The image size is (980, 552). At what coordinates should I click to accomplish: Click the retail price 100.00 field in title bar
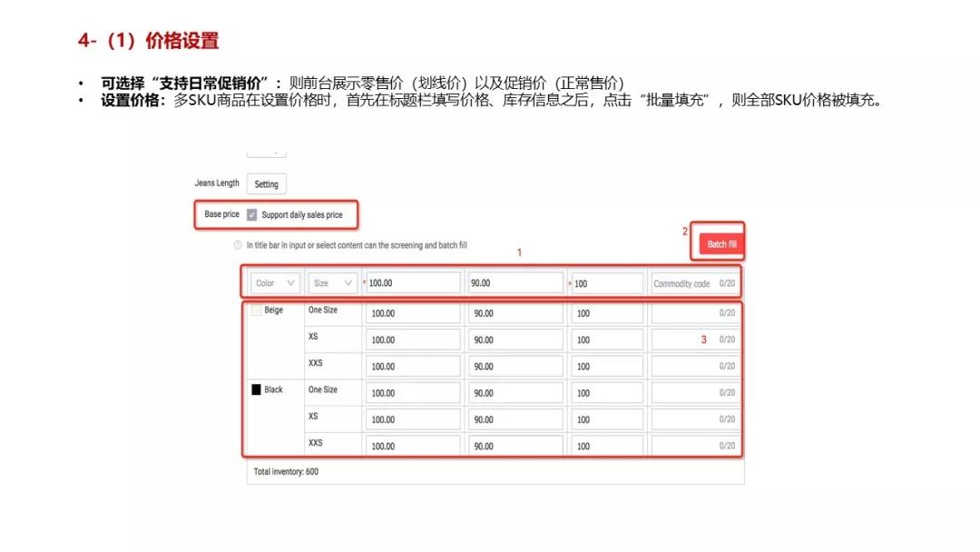tap(413, 282)
